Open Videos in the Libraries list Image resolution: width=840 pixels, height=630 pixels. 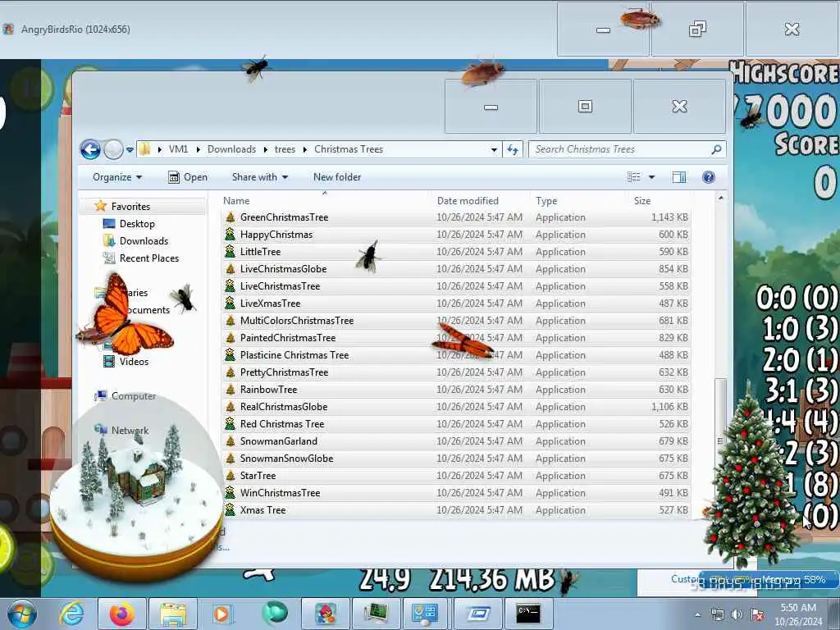[x=134, y=361]
